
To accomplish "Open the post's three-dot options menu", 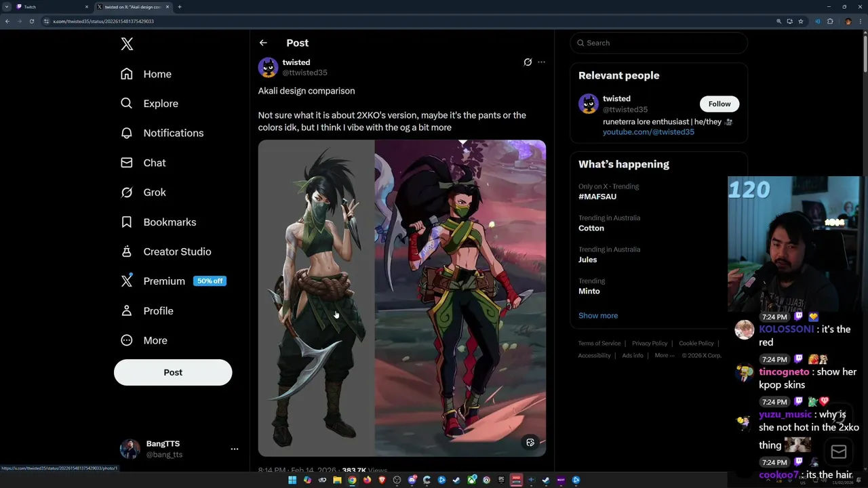I will tap(541, 62).
